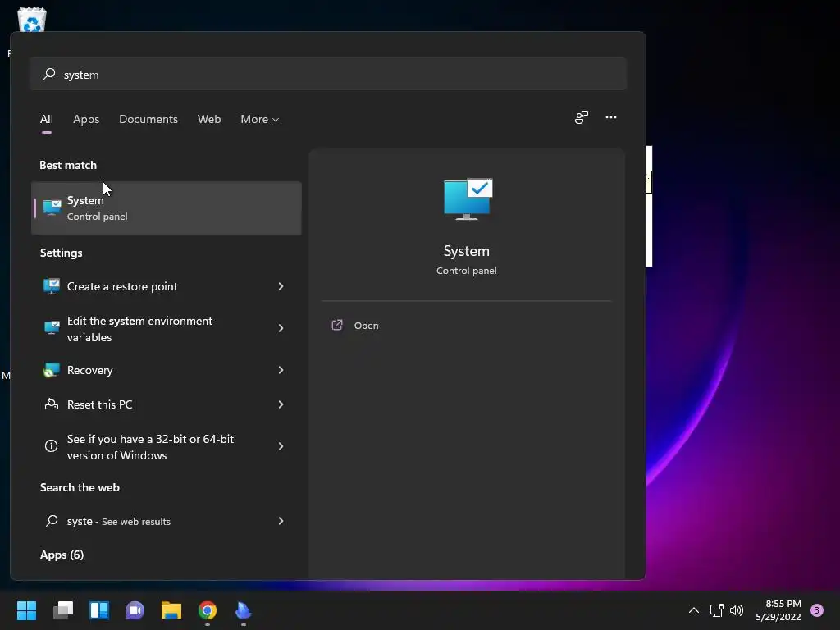Screen dimensions: 840x630
Task: Click the System title in preview pane
Action: pyautogui.click(x=467, y=251)
